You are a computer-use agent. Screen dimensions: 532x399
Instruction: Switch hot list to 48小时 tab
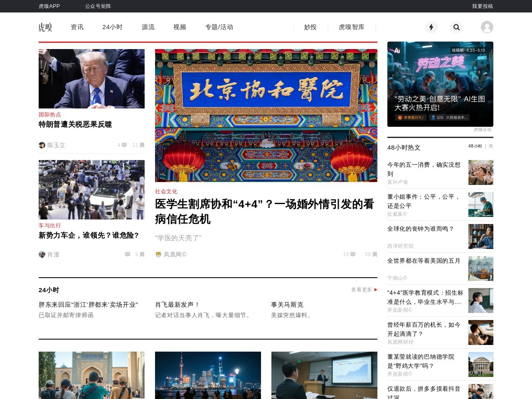pyautogui.click(x=475, y=146)
